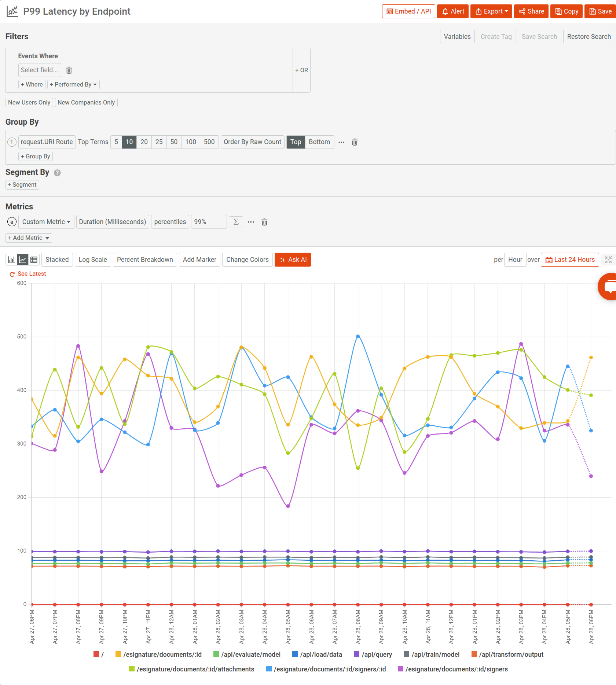Image resolution: width=616 pixels, height=685 pixels.
Task: Switch to table view icon above the chart
Action: [33, 259]
